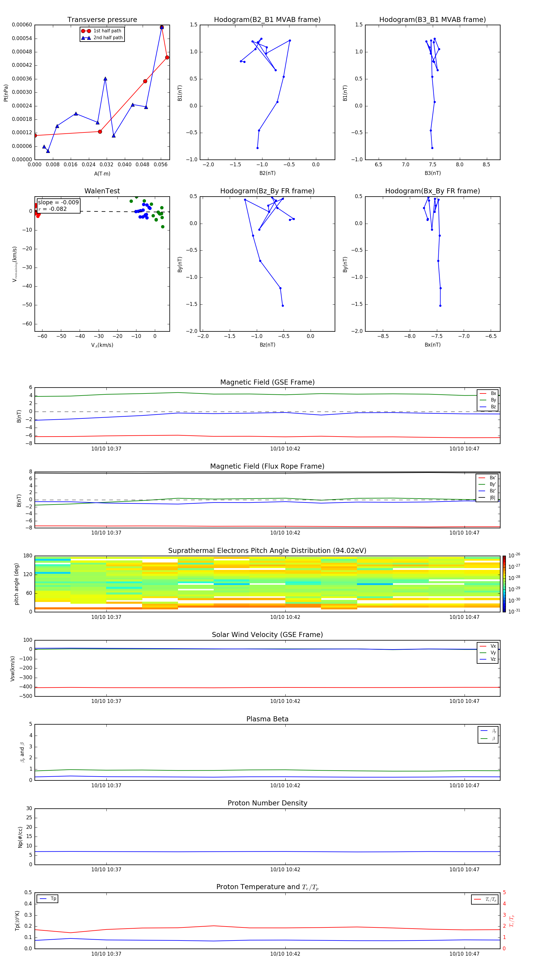Click the colorbar tick label 10^-26
This screenshot has height=980, width=535.
(x=514, y=555)
